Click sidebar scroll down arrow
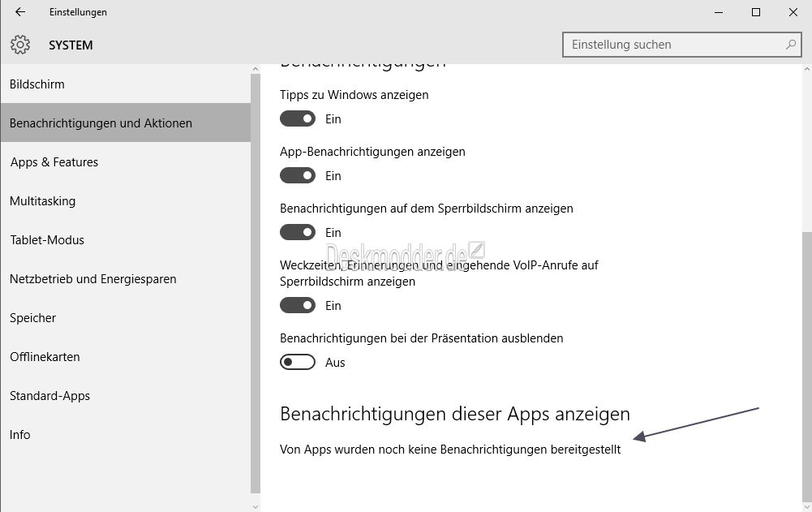 [x=256, y=506]
